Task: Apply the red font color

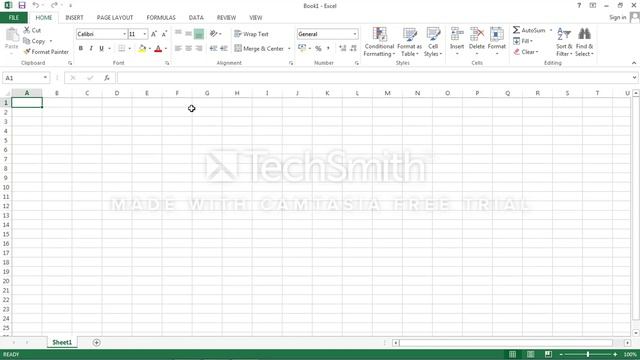Action: point(158,49)
